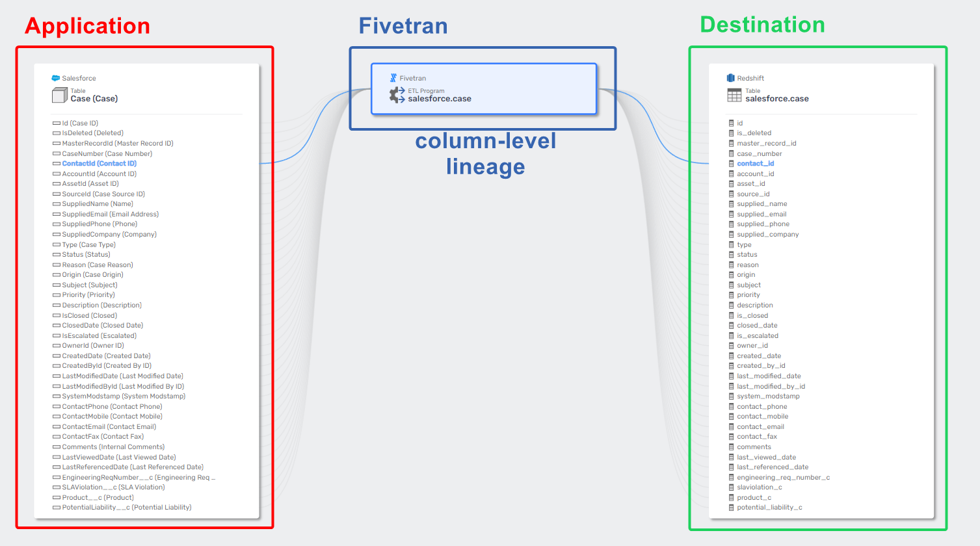Select Subject (Subject) field
This screenshot has height=546, width=980.
point(90,285)
